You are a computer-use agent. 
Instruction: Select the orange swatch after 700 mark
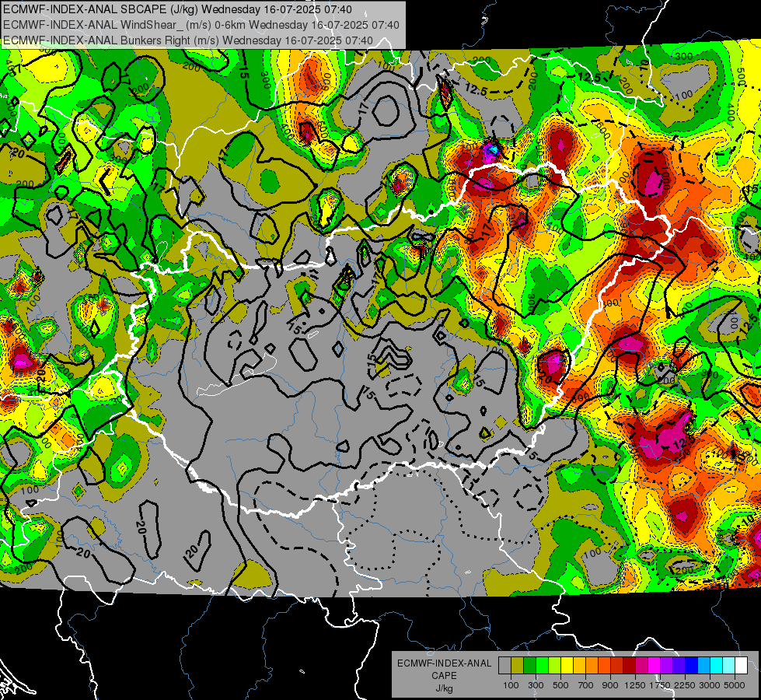coord(592,665)
